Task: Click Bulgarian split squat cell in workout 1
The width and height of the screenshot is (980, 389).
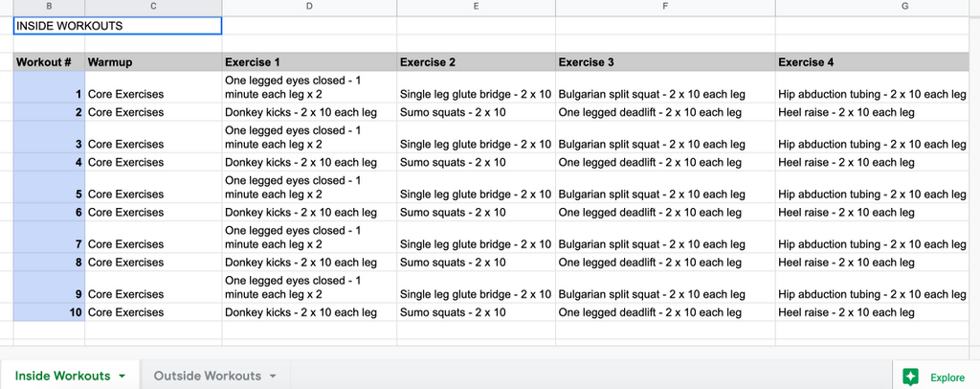Action: coord(666,87)
